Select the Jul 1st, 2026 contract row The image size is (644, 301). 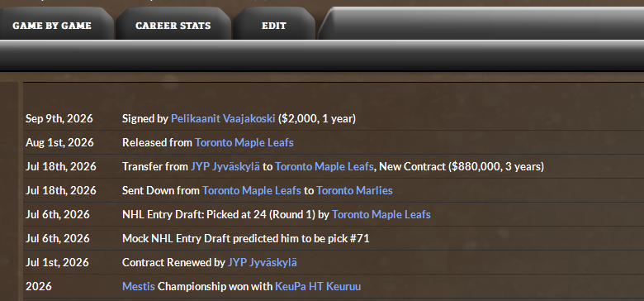(333, 262)
